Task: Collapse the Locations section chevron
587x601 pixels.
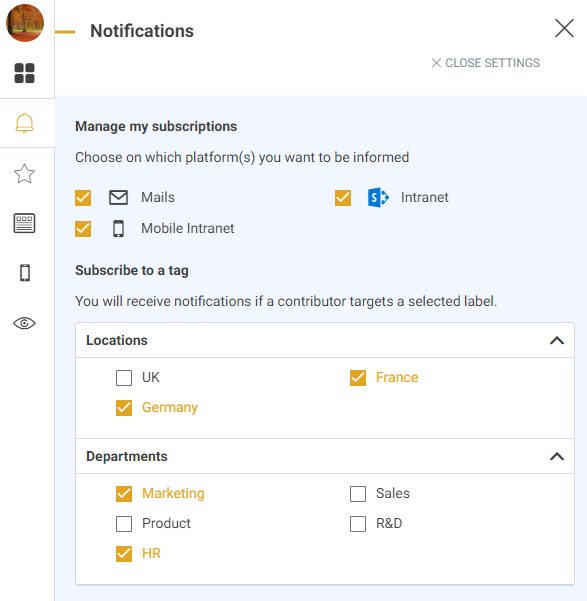Action: [557, 340]
